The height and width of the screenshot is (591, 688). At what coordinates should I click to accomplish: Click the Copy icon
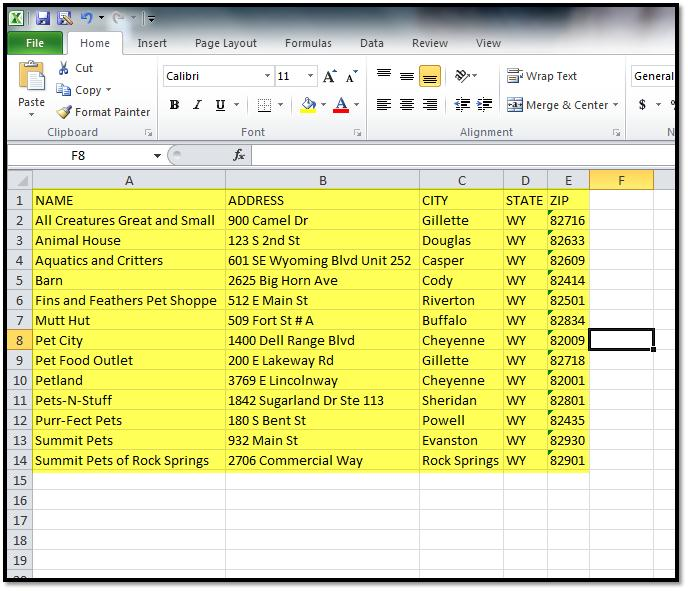click(x=64, y=90)
